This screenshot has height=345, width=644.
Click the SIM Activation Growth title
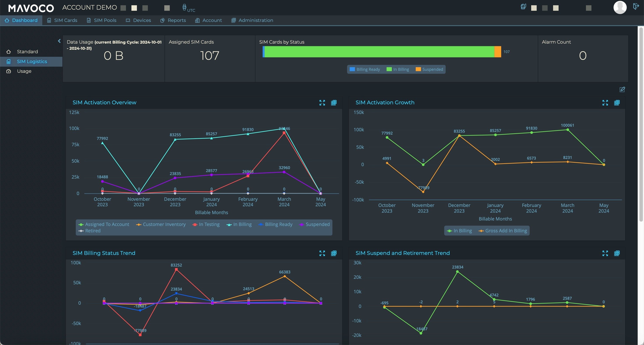(385, 103)
